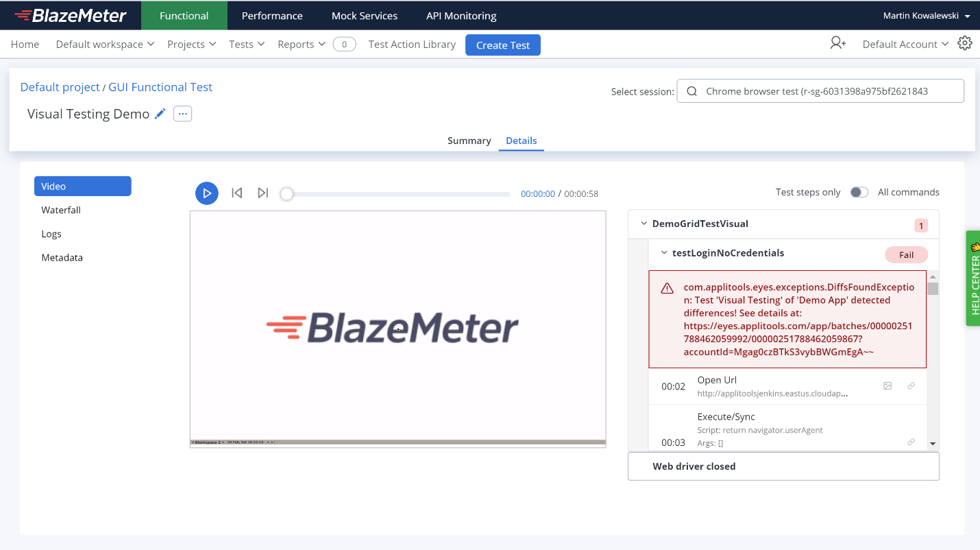The image size is (980, 550).
Task: Click the BlazeMeter logo in the header
Action: (71, 15)
